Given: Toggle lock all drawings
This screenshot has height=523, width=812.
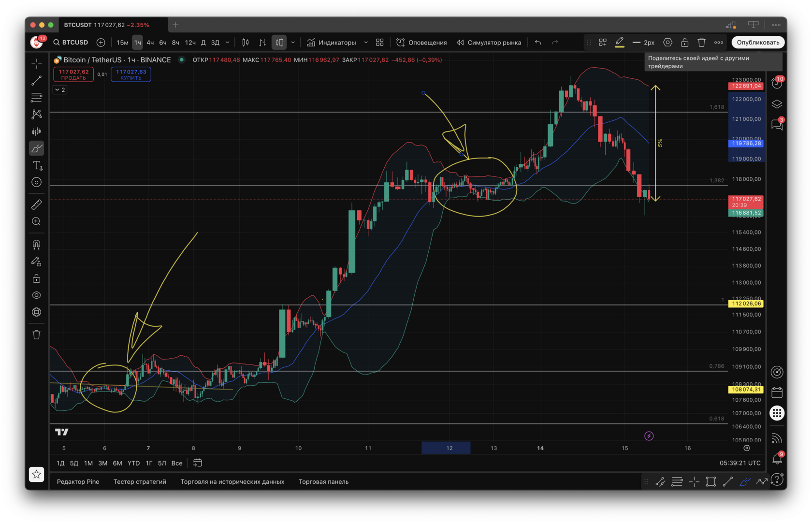Looking at the screenshot, I should tap(37, 278).
